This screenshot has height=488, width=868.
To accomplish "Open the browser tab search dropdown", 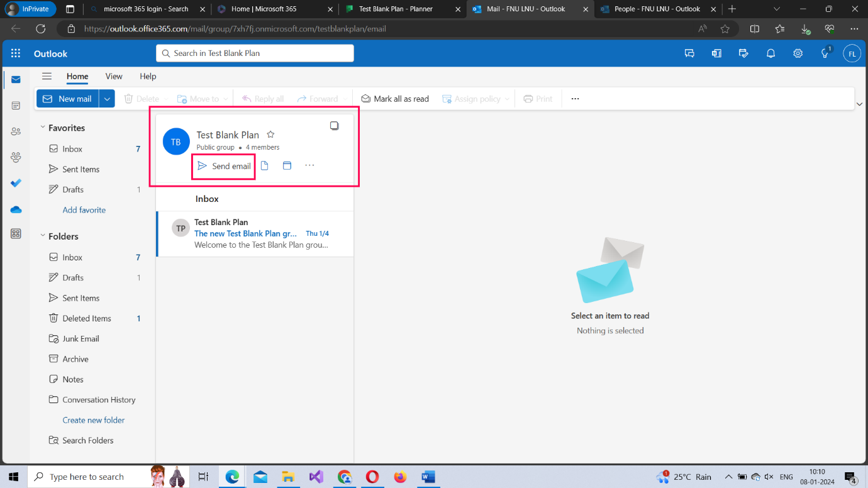I will [x=777, y=9].
